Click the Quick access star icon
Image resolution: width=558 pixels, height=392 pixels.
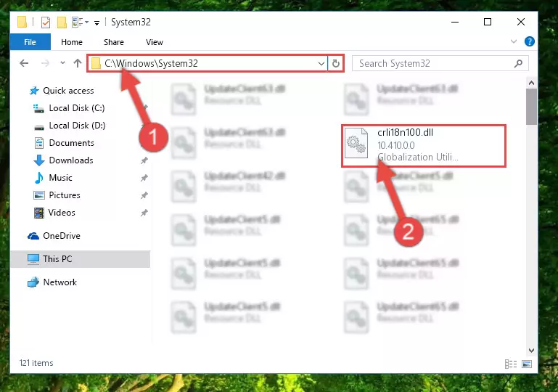34,91
